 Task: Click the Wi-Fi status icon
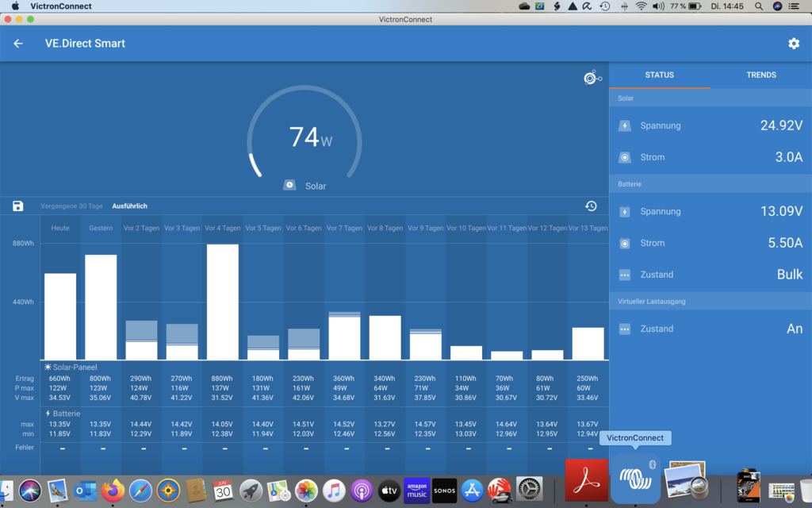point(641,6)
